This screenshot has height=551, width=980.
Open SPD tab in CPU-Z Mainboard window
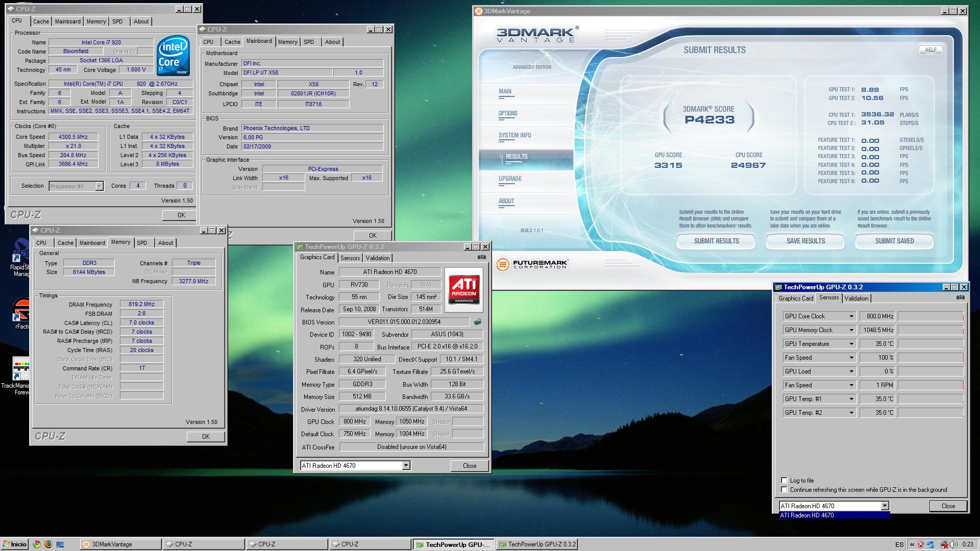[309, 42]
